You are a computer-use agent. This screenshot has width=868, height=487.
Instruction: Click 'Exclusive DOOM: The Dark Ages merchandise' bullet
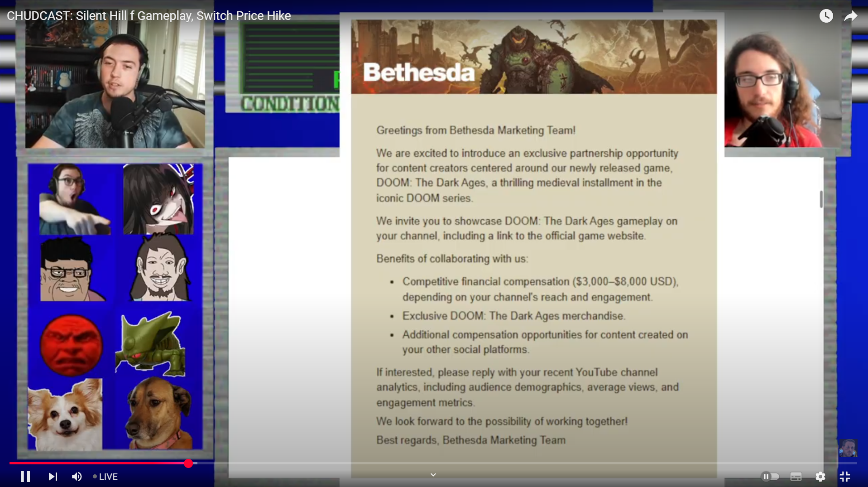click(514, 316)
